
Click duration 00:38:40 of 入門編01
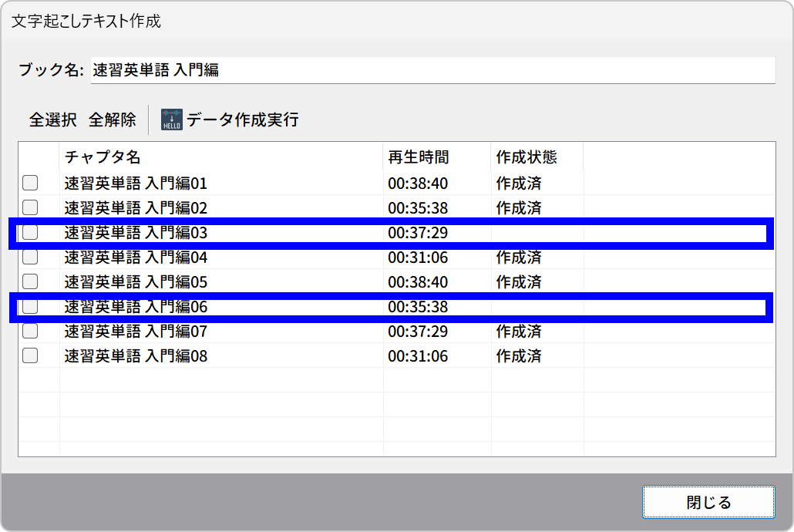click(x=418, y=183)
